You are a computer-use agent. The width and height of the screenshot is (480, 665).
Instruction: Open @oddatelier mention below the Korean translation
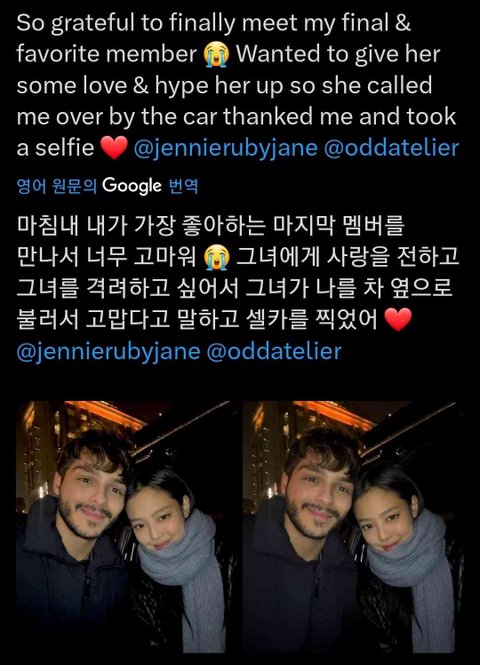click(x=274, y=351)
